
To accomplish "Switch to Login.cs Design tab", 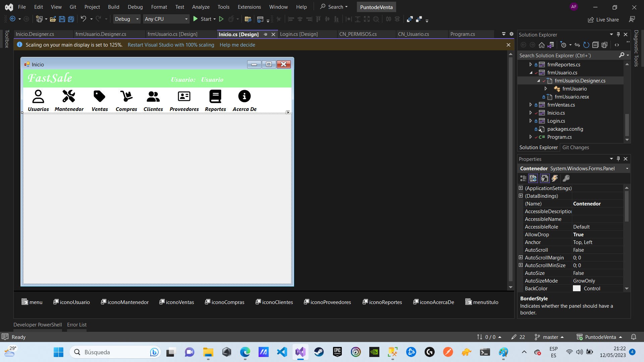I will (300, 34).
